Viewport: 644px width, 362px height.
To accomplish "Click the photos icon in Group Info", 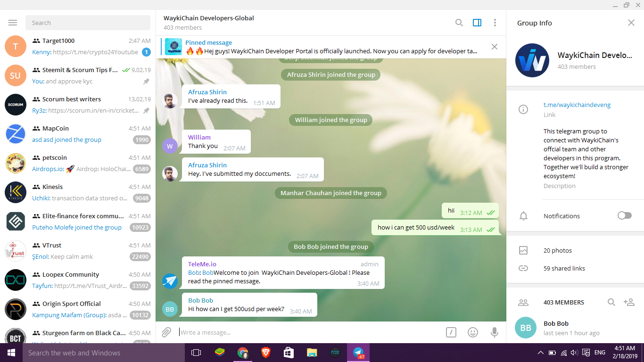I will 523,250.
